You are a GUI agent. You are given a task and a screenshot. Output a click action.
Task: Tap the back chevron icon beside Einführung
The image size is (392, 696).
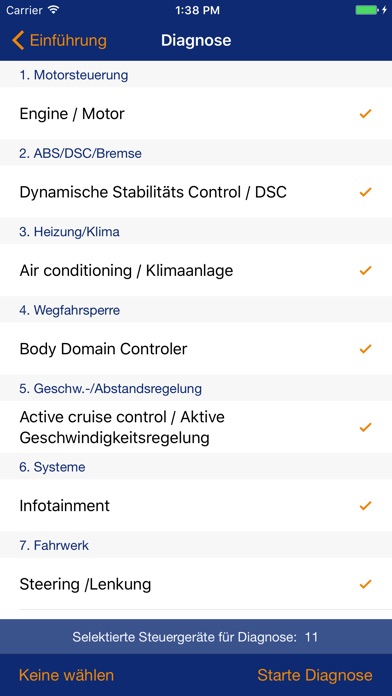[x=18, y=40]
